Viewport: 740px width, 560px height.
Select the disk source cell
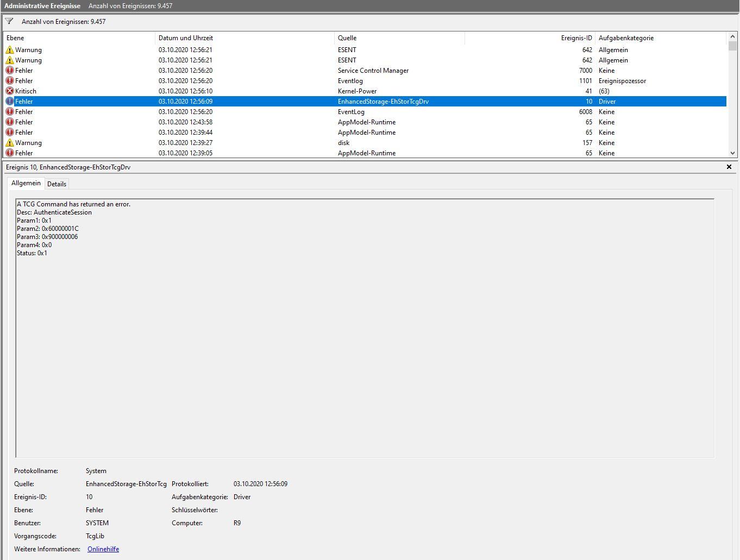[344, 143]
